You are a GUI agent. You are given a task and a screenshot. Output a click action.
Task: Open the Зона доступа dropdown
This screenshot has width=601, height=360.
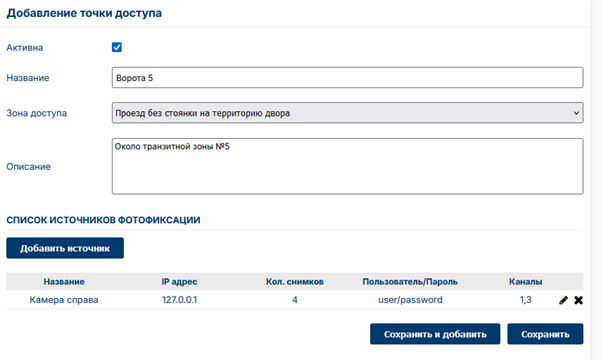(348, 113)
